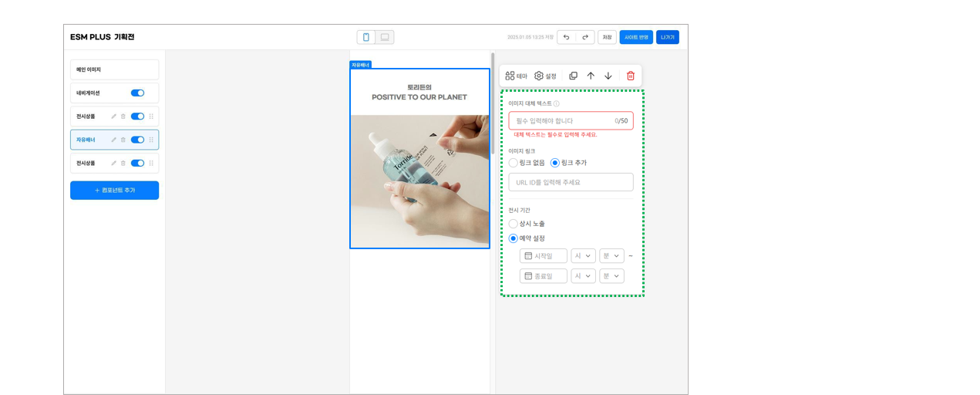Choose the 상시 노출 radio option
Screen dimensions: 980x395
[527, 224]
